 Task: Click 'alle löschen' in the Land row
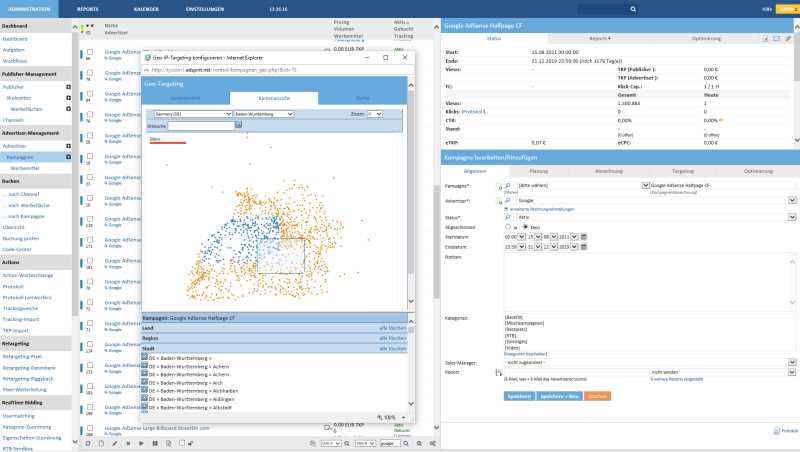[x=392, y=328]
